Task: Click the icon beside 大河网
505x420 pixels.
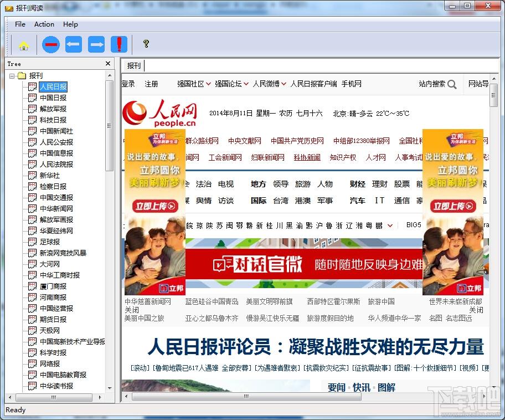Action: point(32,264)
